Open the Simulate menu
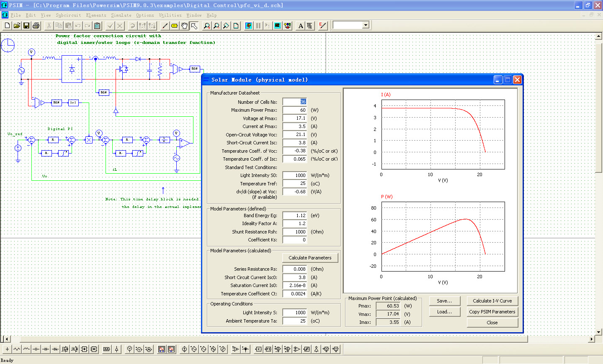The width and height of the screenshot is (603, 364). click(121, 15)
